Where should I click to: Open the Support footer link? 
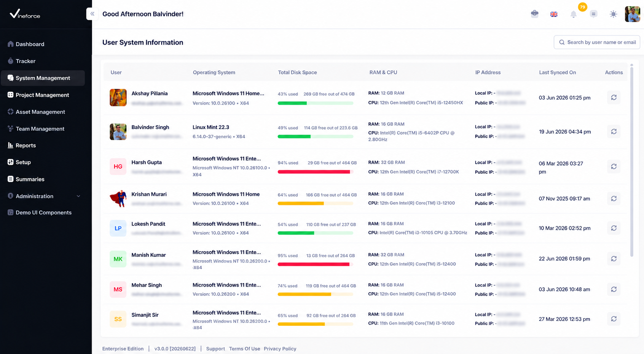[215, 349]
